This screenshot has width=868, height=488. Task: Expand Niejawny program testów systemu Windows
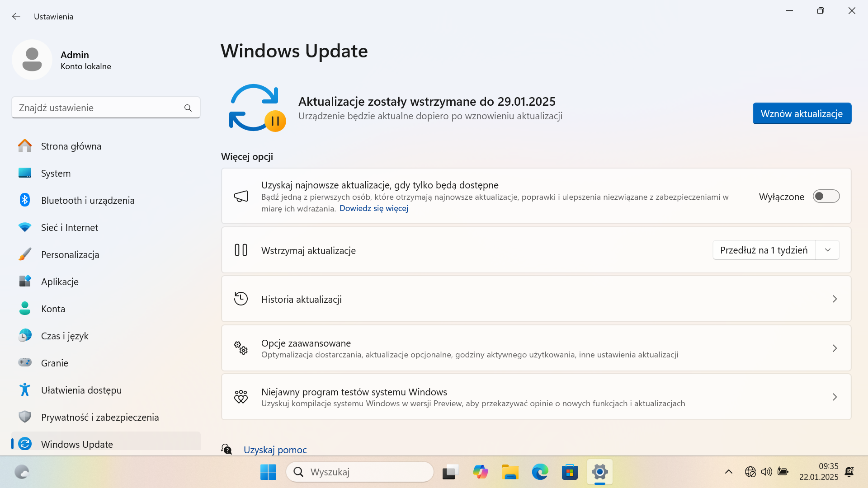point(835,397)
